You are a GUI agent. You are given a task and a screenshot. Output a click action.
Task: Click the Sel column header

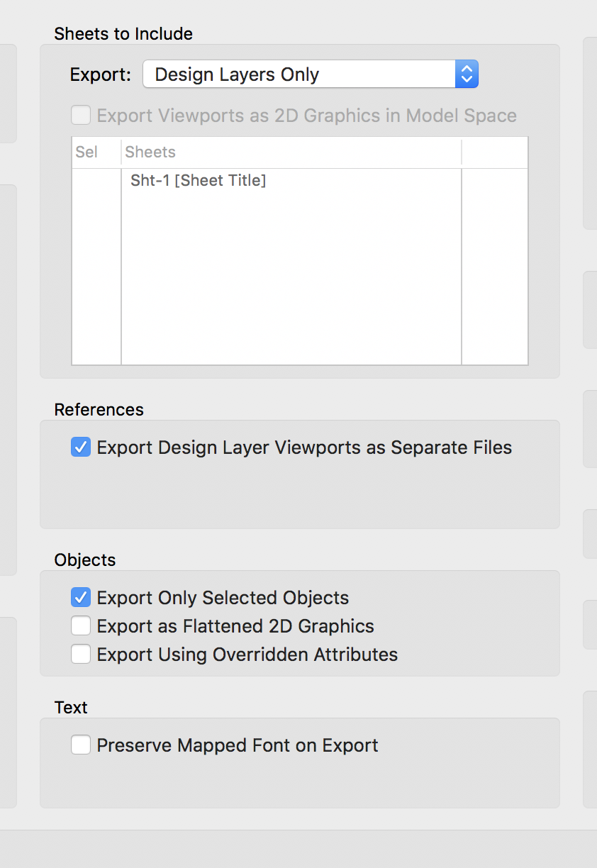87,152
